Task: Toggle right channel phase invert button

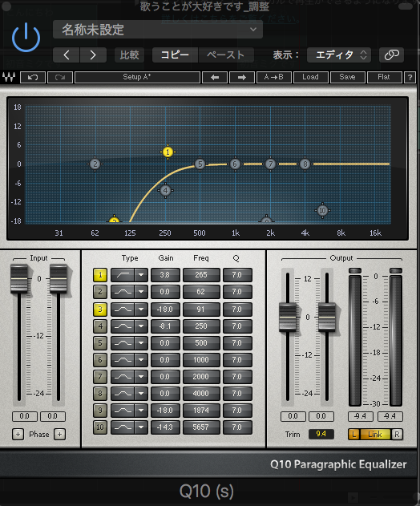Action: [59, 435]
